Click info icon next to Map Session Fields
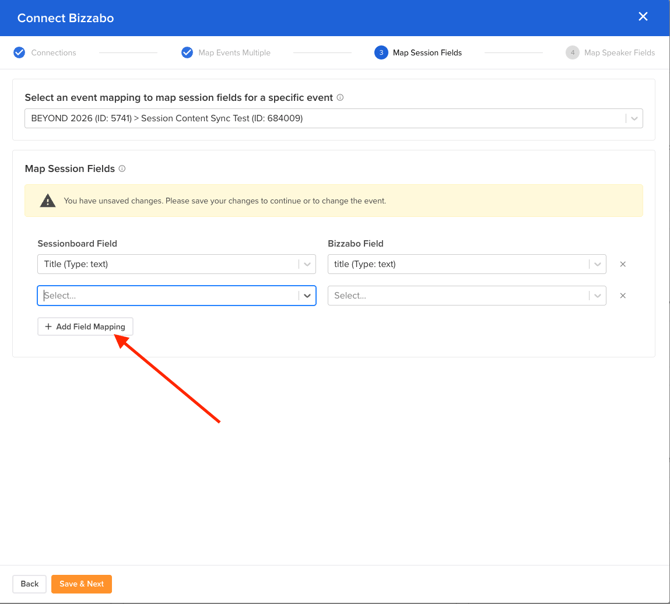The height and width of the screenshot is (604, 670). coord(122,169)
